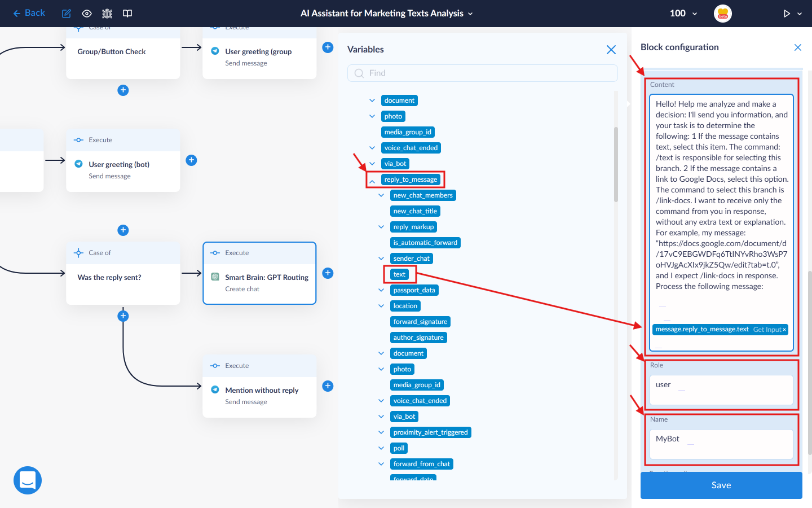The image size is (812, 508).
Task: Toggle the eye preview icon in top bar
Action: [86, 14]
